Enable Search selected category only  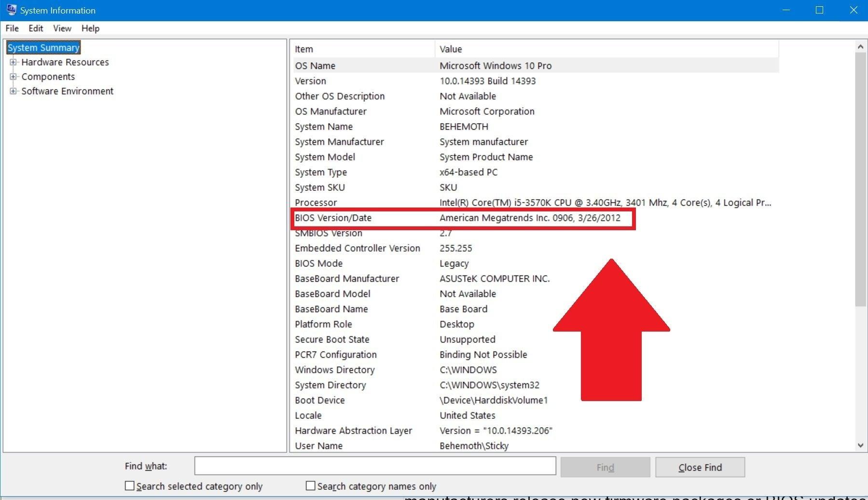(x=129, y=486)
